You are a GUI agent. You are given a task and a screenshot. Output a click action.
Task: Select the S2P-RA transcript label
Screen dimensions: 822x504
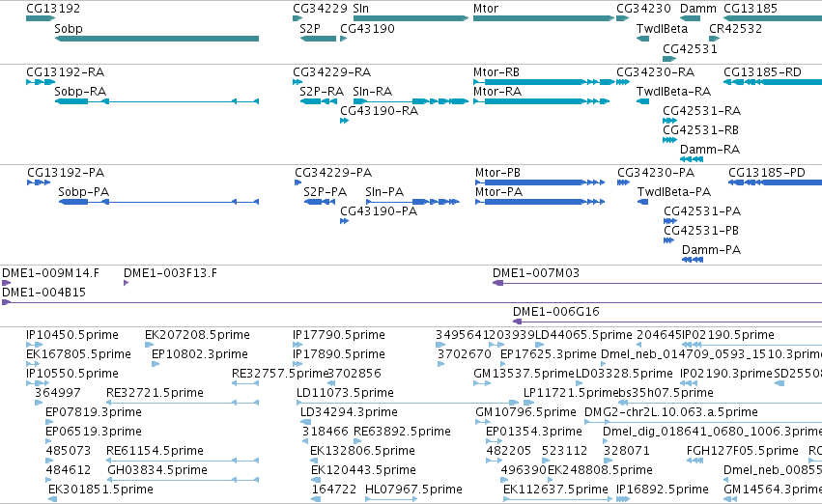(x=322, y=91)
